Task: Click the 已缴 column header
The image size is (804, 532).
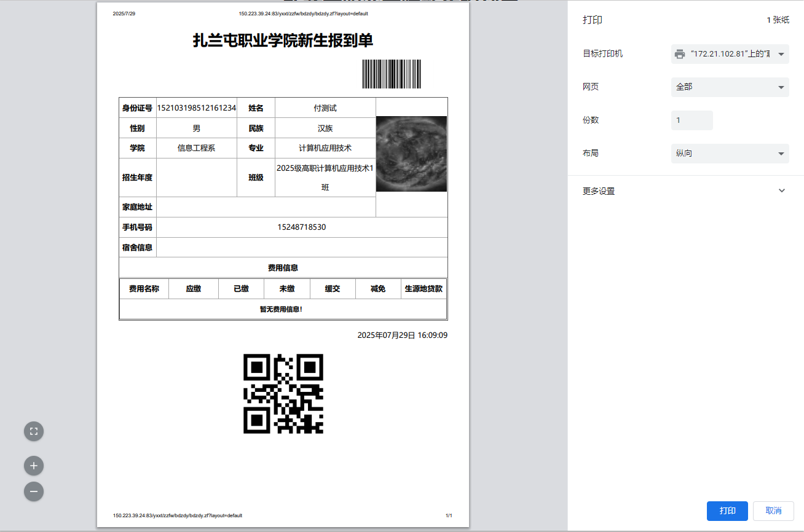Action: (x=242, y=289)
